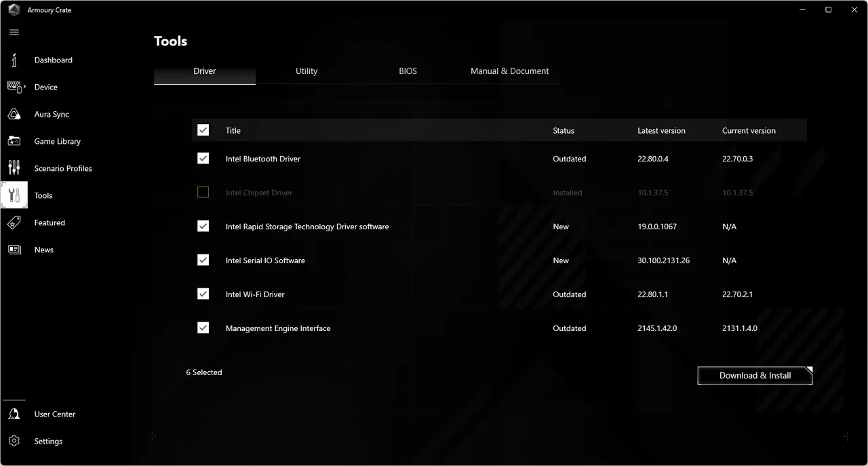Click the Outdated status of Bluetooth Driver
This screenshot has height=466, width=868.
(570, 159)
